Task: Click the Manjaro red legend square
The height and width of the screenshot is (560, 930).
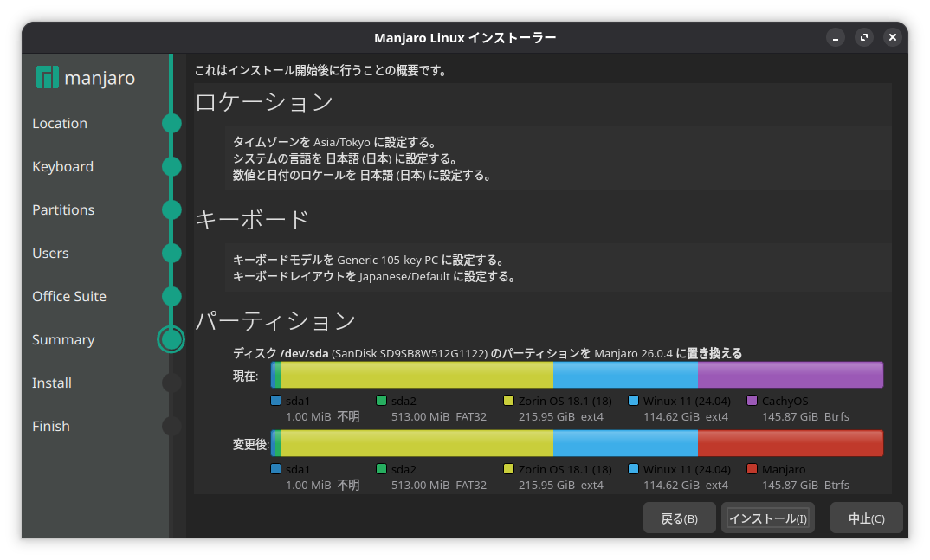Action: tap(752, 469)
